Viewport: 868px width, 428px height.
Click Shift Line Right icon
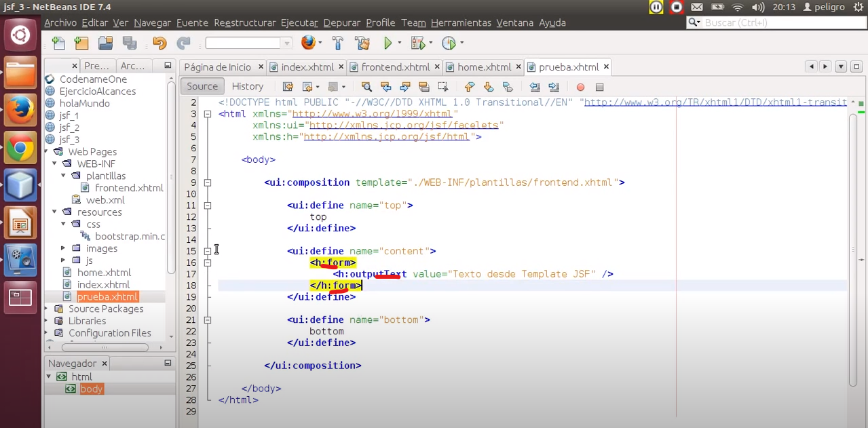point(554,87)
